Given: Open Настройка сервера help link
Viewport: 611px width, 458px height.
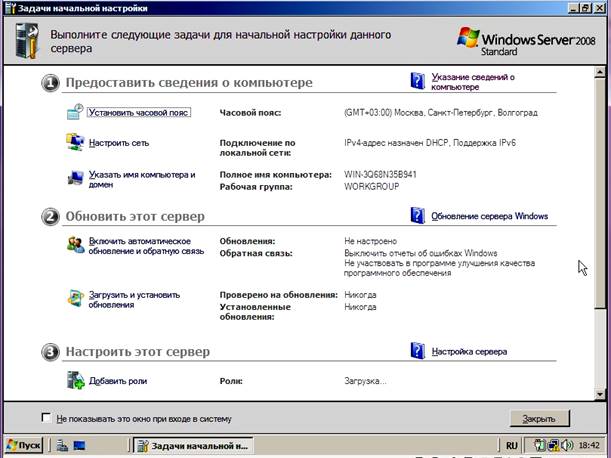Looking at the screenshot, I should click(x=469, y=352).
